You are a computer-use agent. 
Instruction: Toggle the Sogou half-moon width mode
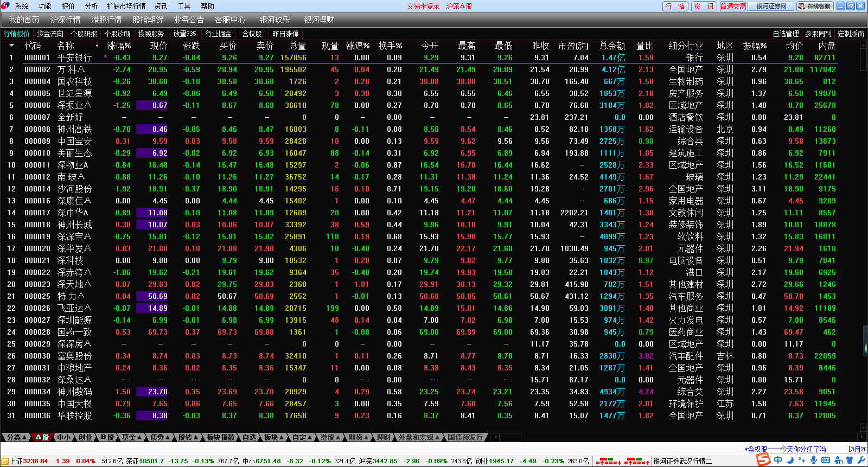click(x=790, y=460)
